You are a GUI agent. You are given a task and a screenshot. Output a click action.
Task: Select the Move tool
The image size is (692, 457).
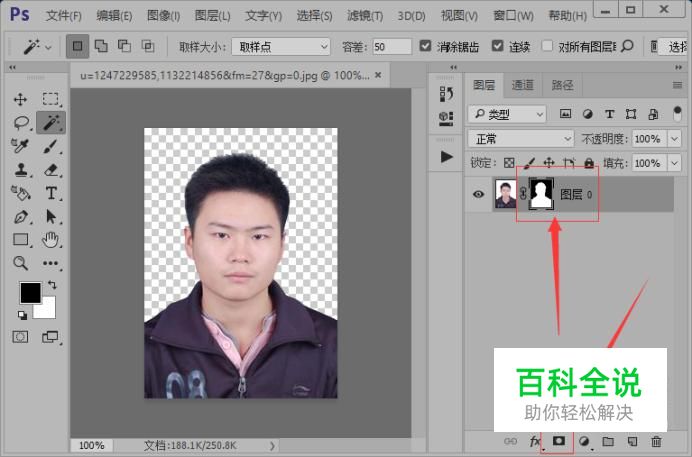pos(20,99)
